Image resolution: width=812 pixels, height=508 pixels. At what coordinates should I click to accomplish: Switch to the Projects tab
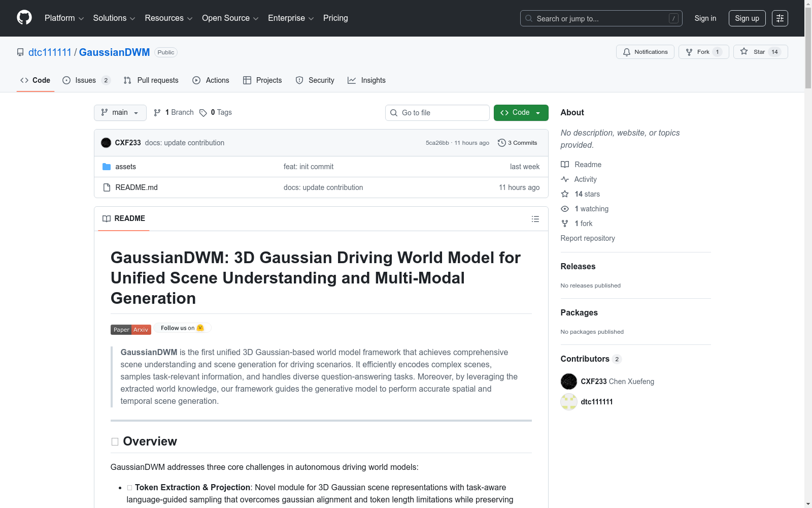(x=262, y=80)
